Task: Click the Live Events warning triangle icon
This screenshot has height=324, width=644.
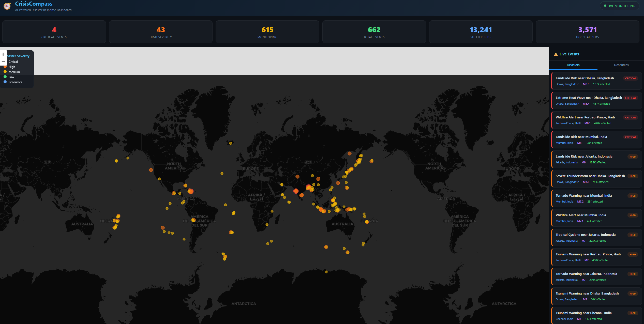Action: 556,54
